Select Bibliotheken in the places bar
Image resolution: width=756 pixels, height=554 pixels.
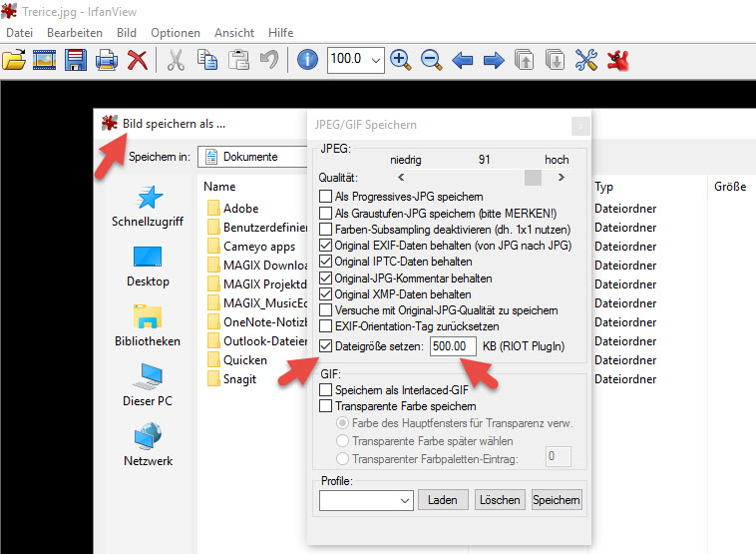tap(148, 326)
